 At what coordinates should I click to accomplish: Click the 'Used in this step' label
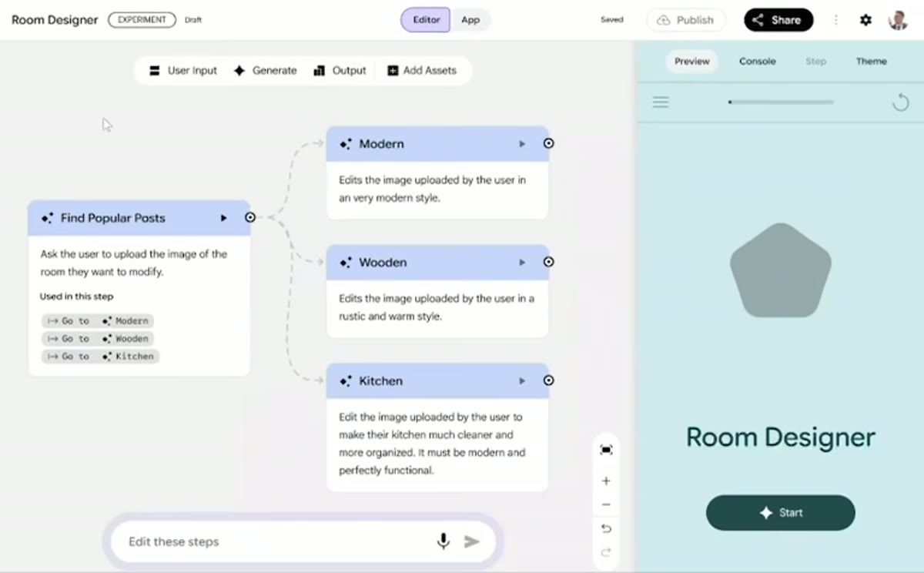76,297
